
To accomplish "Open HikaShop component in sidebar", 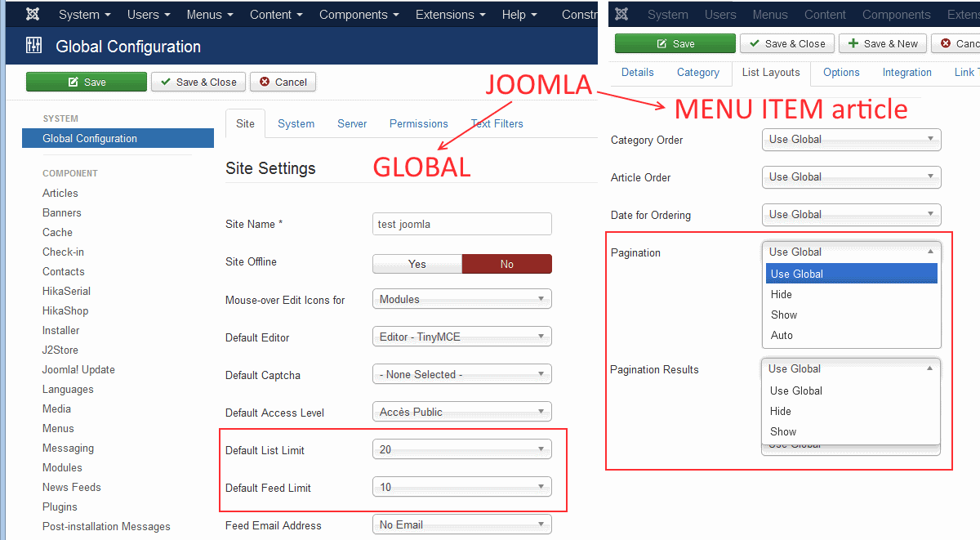I will [65, 310].
